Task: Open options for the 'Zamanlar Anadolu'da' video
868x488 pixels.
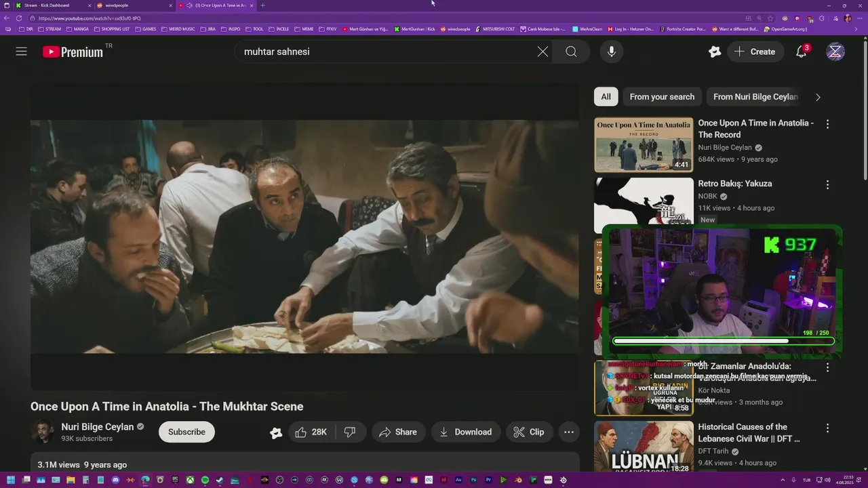Action: (827, 367)
